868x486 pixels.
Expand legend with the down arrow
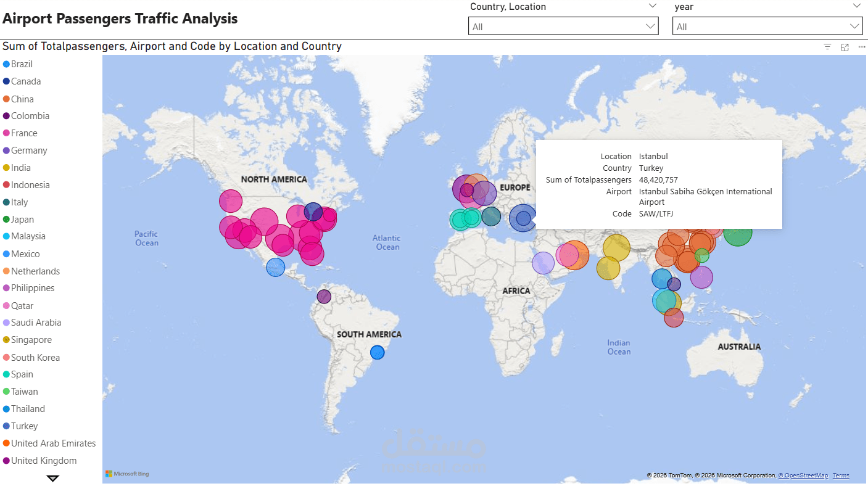click(x=53, y=478)
